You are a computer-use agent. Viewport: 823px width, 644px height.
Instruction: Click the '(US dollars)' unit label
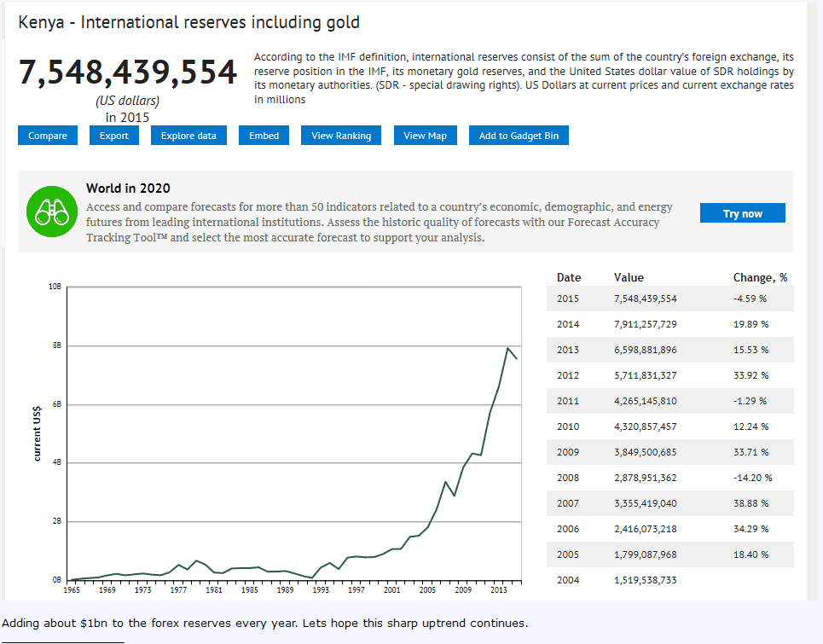pyautogui.click(x=128, y=101)
